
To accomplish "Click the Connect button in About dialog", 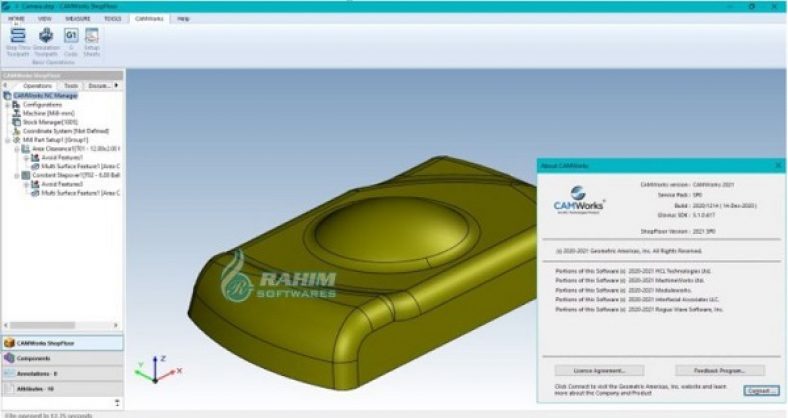I will tap(761, 390).
